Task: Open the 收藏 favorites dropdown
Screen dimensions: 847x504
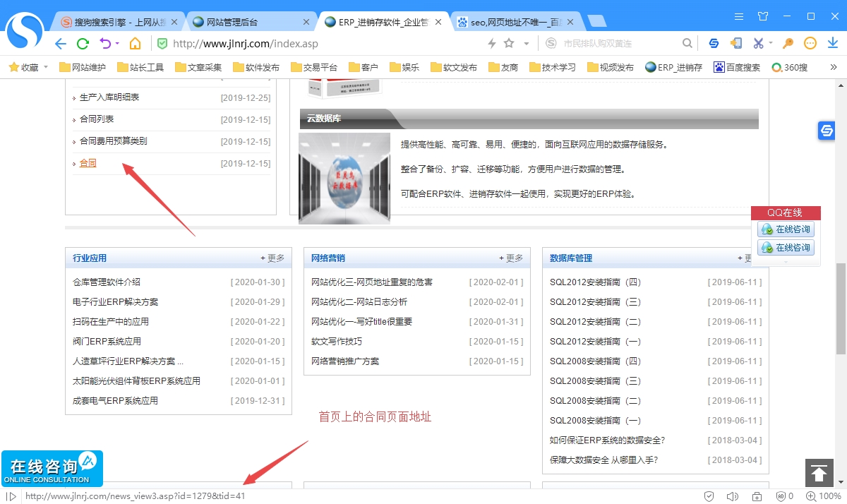Action: click(x=28, y=68)
